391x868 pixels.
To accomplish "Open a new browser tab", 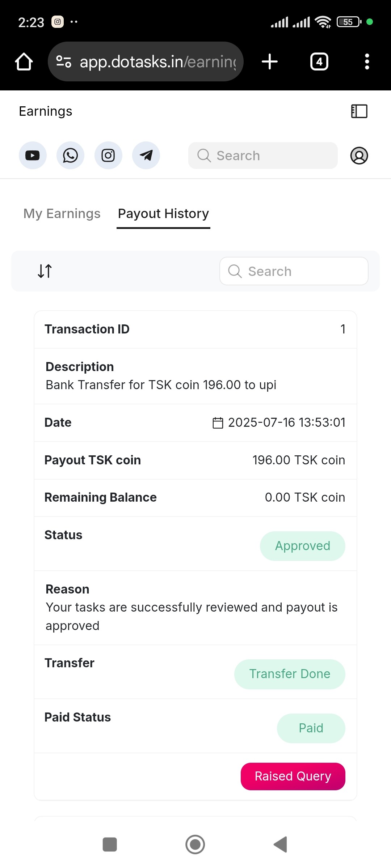I will (270, 61).
